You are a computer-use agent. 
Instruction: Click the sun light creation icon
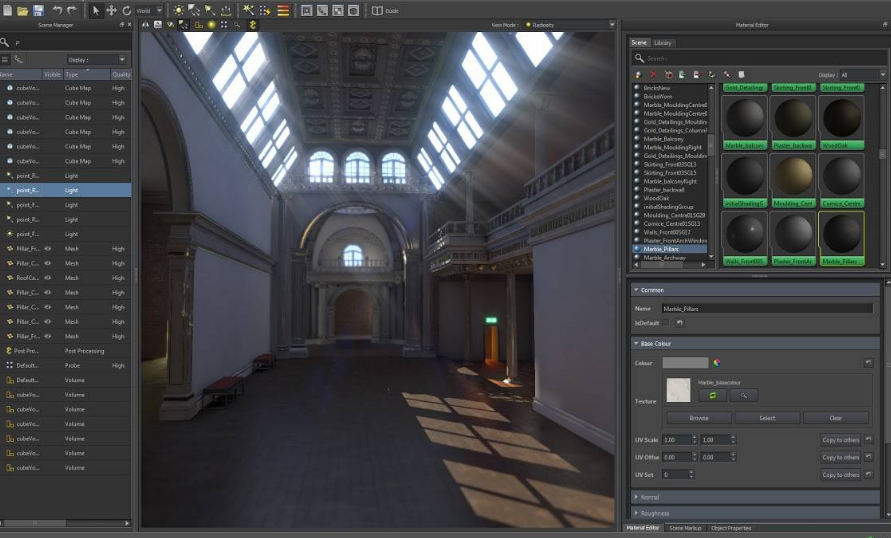click(179, 10)
